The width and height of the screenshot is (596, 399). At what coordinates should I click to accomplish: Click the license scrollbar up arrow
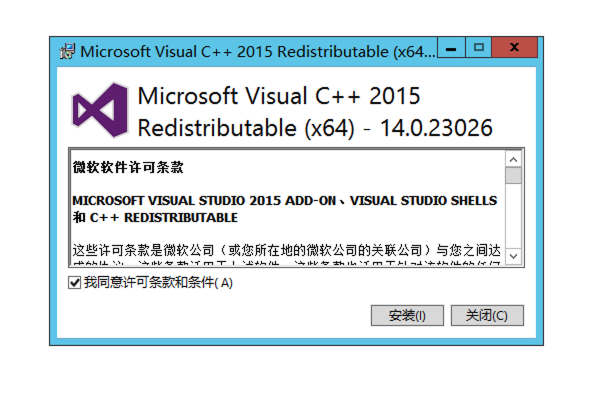(x=514, y=160)
